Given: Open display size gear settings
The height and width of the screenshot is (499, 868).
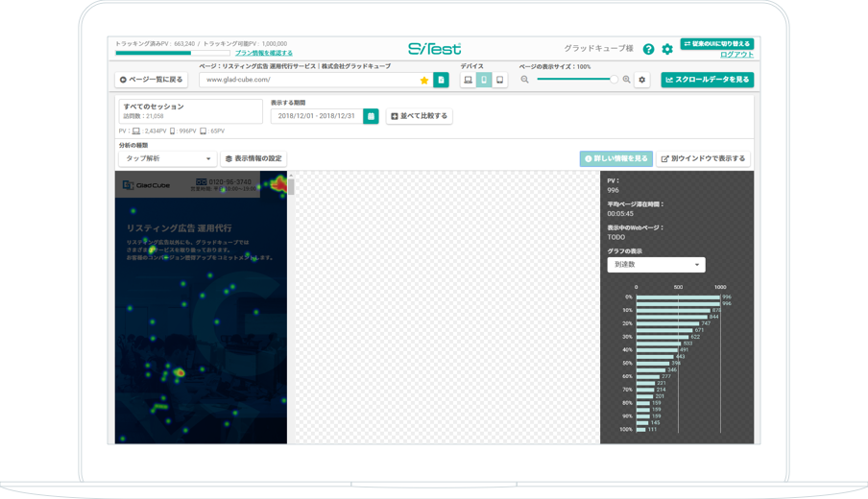Looking at the screenshot, I should click(642, 81).
